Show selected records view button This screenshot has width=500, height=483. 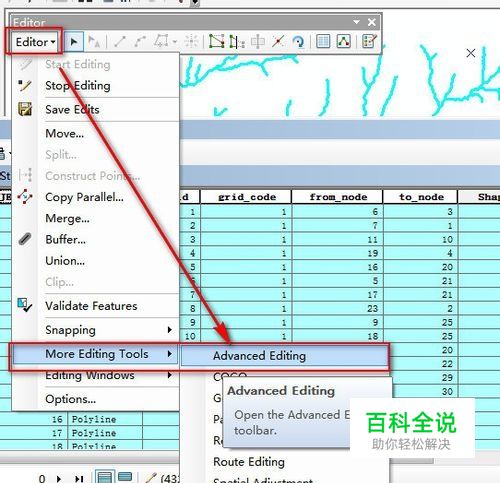125,477
